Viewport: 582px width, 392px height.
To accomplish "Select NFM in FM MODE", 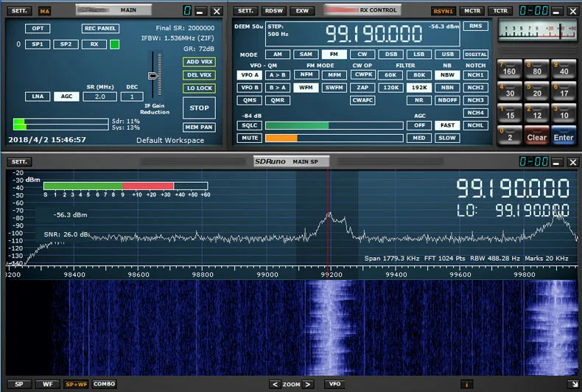I will point(306,74).
